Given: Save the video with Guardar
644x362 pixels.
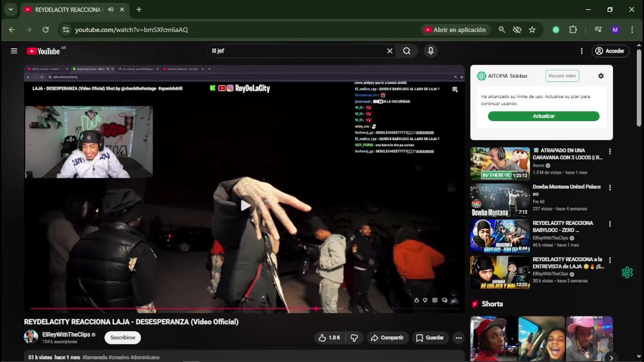Looking at the screenshot, I should [430, 338].
